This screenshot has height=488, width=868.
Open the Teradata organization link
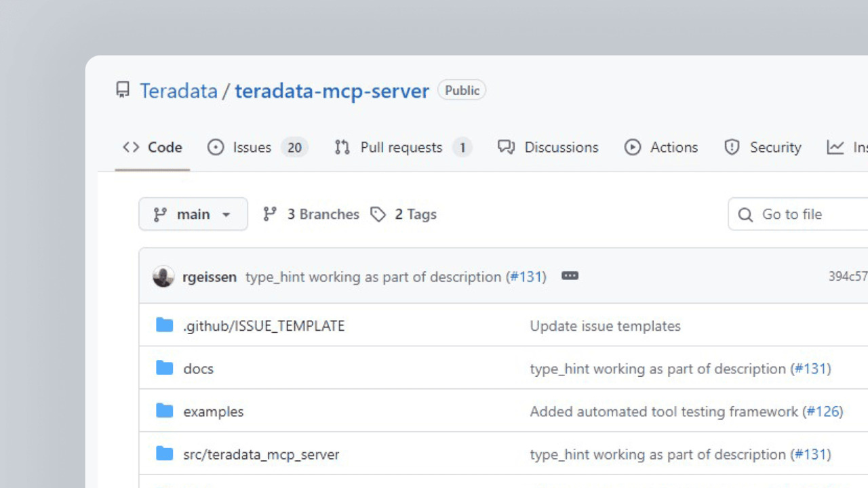(178, 91)
